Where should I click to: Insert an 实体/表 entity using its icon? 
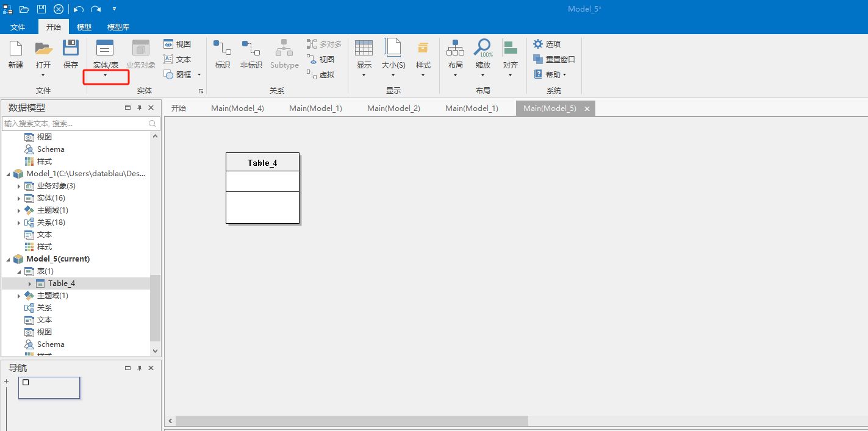pos(106,48)
